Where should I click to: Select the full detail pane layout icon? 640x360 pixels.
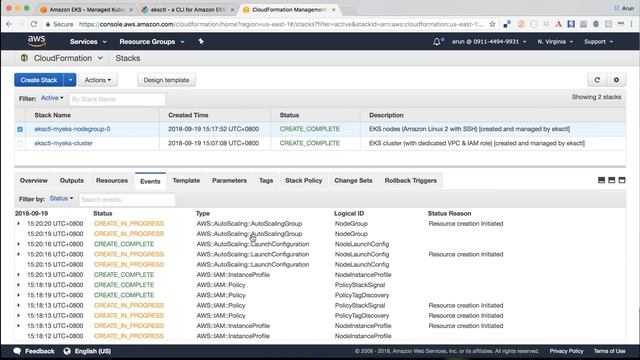point(622,180)
